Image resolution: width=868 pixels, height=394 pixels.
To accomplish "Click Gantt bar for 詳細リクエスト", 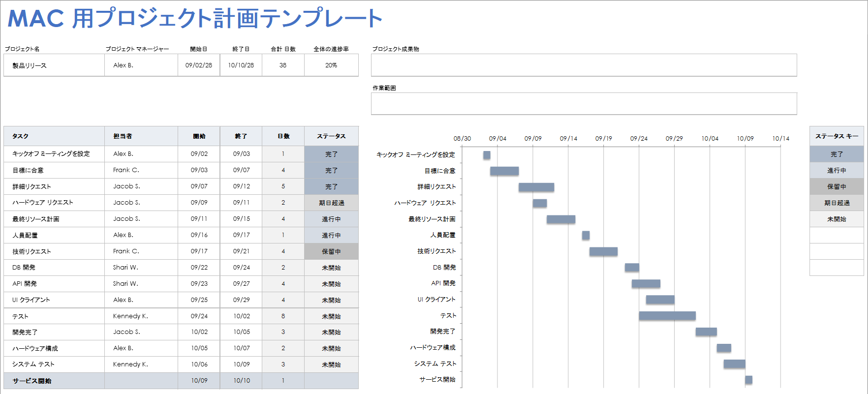I will 536,187.
